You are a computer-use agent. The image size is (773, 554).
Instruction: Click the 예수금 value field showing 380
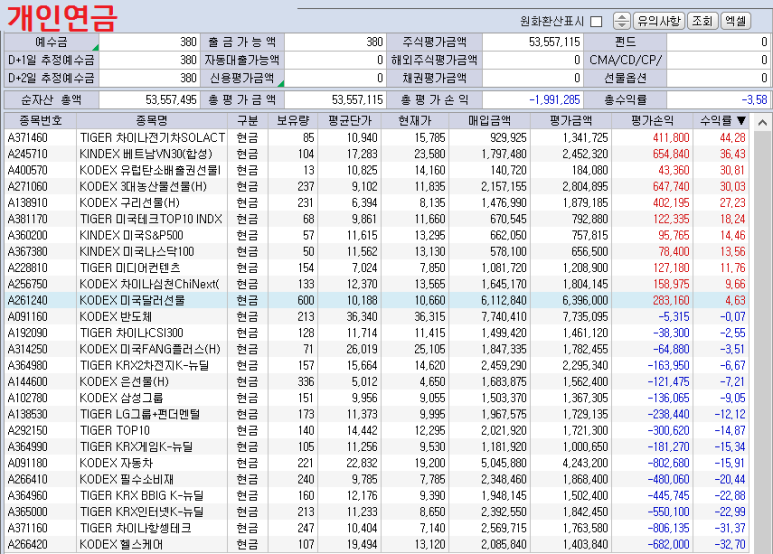pyautogui.click(x=149, y=42)
